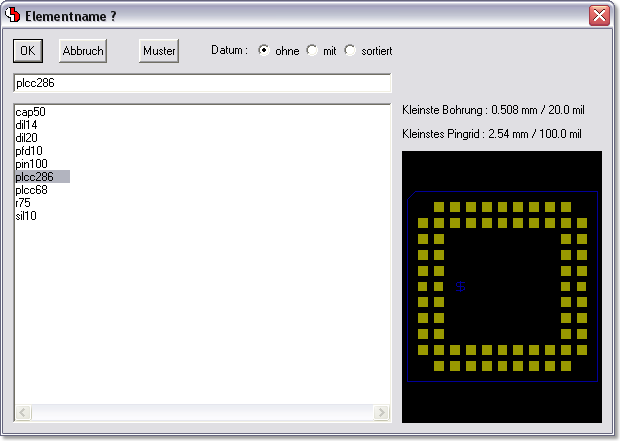Select dil14 from the list
The image size is (620, 441).
coord(26,125)
